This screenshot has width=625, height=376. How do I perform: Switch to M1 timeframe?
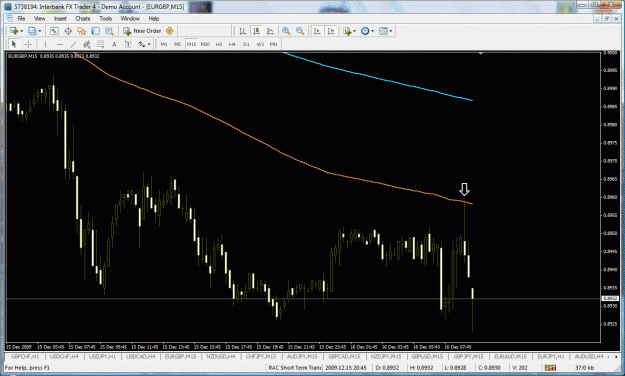(x=164, y=44)
